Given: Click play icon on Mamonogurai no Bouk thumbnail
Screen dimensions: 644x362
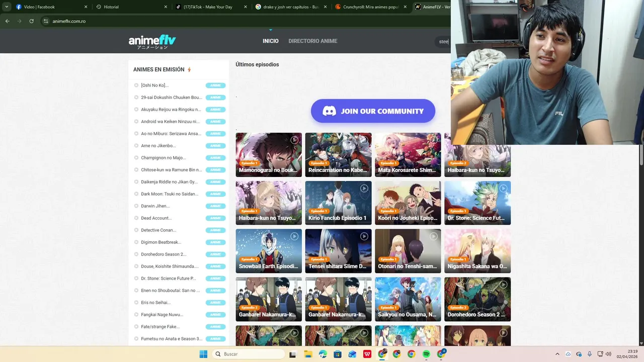Looking at the screenshot, I should click(x=294, y=140).
